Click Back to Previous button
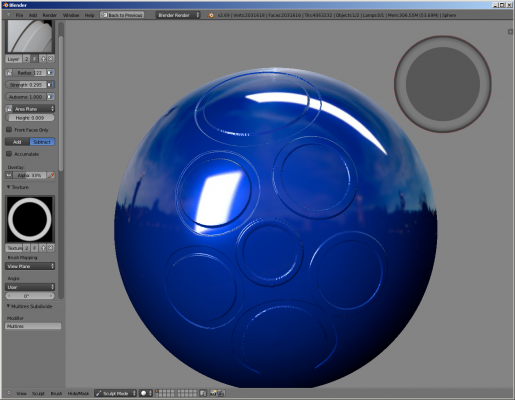Screen dimensions: 515x400 (x=122, y=15)
